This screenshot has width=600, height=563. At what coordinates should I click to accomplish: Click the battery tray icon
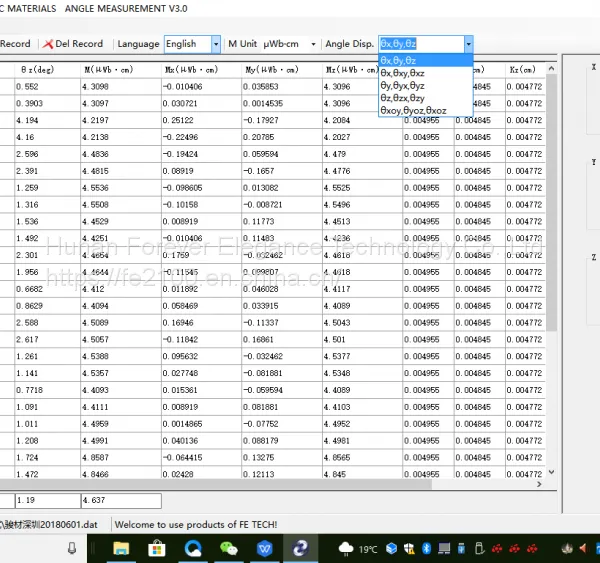479,549
